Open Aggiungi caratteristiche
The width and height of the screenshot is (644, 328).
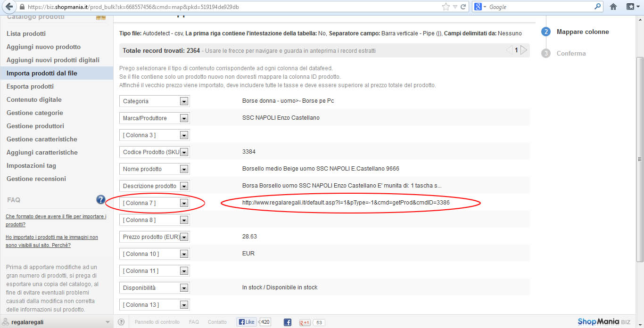[42, 152]
